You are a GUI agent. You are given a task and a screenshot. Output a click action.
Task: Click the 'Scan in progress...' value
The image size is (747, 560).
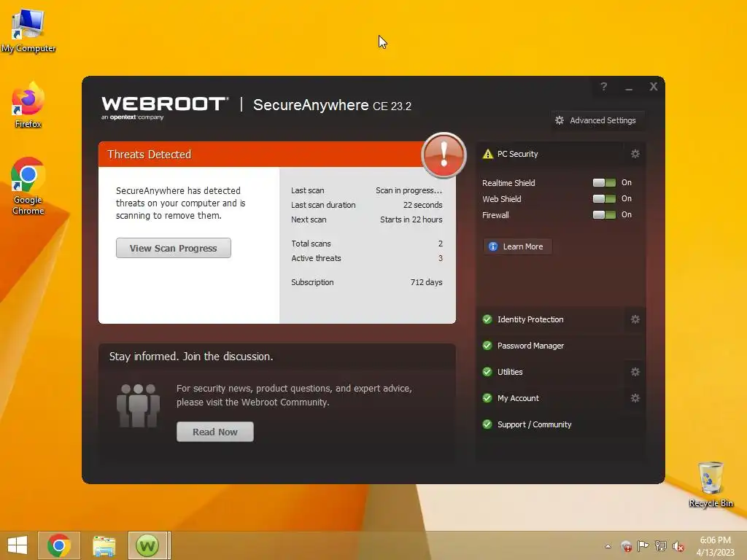409,190
